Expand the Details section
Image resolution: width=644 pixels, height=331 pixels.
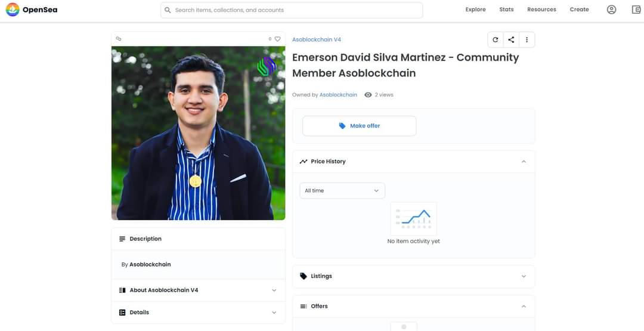click(x=274, y=313)
